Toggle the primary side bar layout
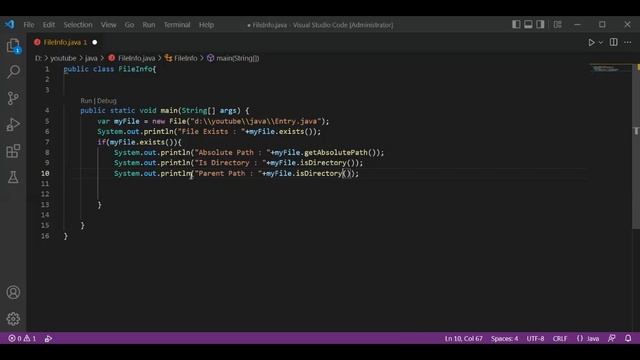640x360 pixels. tap(516, 24)
